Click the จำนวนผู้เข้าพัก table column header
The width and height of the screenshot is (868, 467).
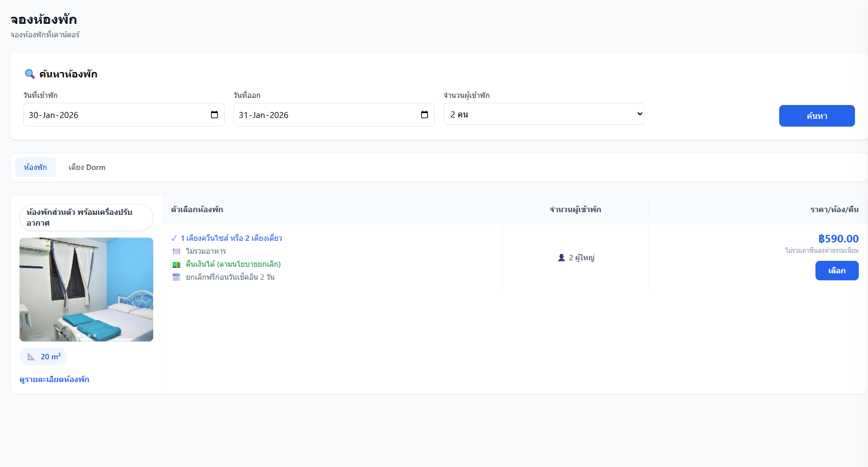point(575,209)
